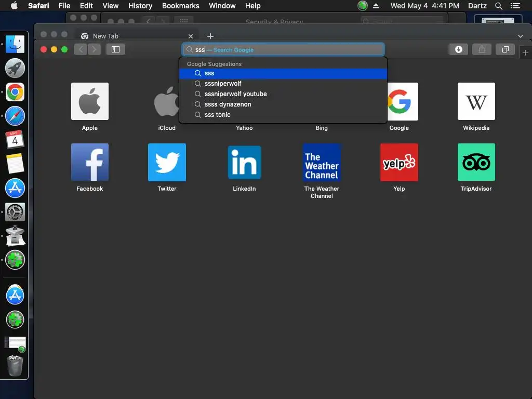Open the History menu
Viewport: 532px width, 399px height.
point(140,6)
